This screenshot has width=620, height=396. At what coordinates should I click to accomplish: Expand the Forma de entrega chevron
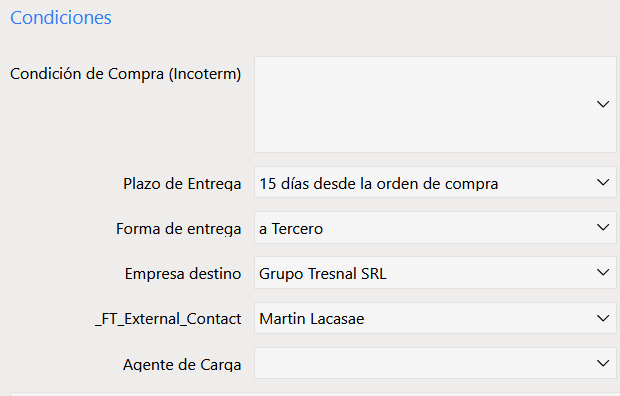[603, 227]
